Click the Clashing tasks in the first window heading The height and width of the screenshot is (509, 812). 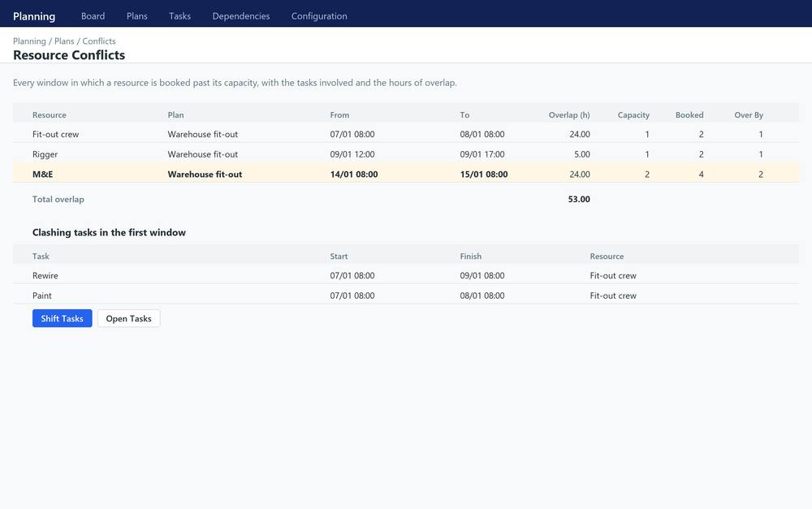(x=110, y=232)
